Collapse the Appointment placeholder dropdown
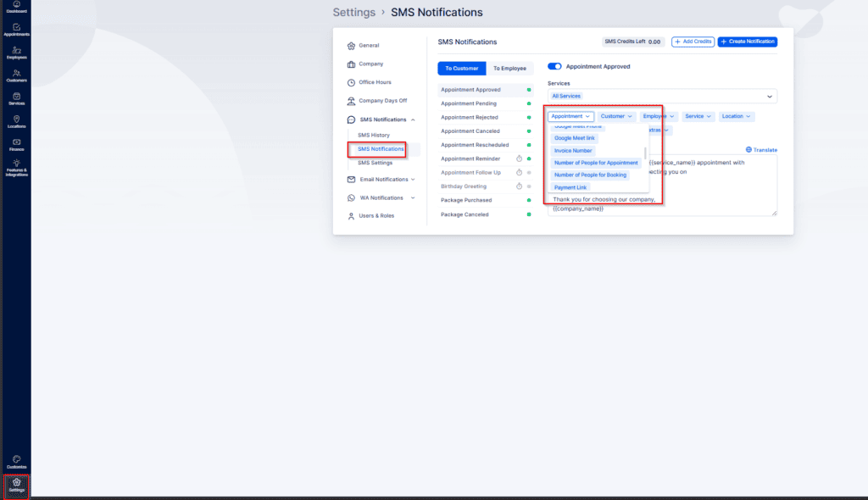The width and height of the screenshot is (868, 500). [570, 116]
